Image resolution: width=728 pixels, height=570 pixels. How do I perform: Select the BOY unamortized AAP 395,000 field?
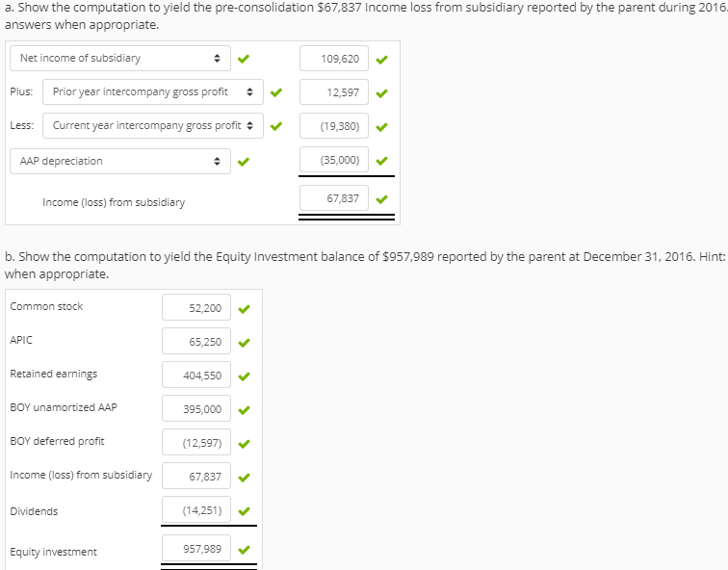click(x=196, y=408)
